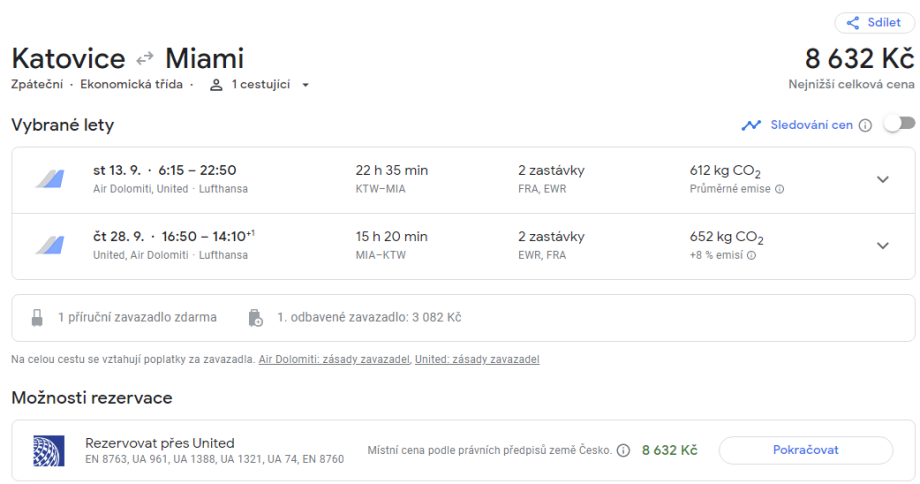The image size is (920, 484).
Task: Click the info icon beside Průměrné emise
Action: point(779,189)
